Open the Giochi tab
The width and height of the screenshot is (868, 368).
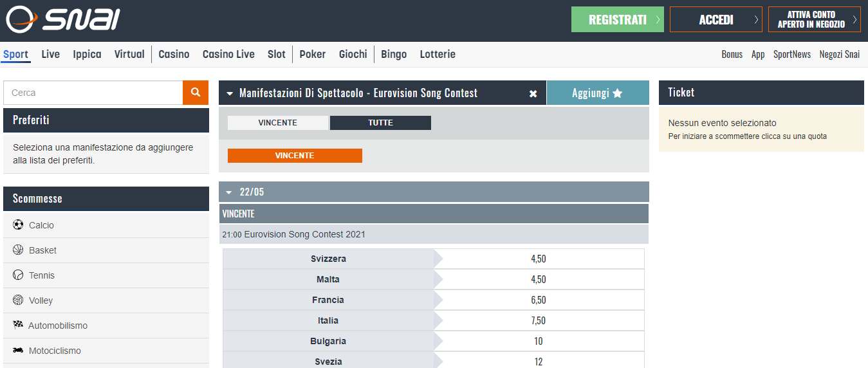(x=353, y=55)
